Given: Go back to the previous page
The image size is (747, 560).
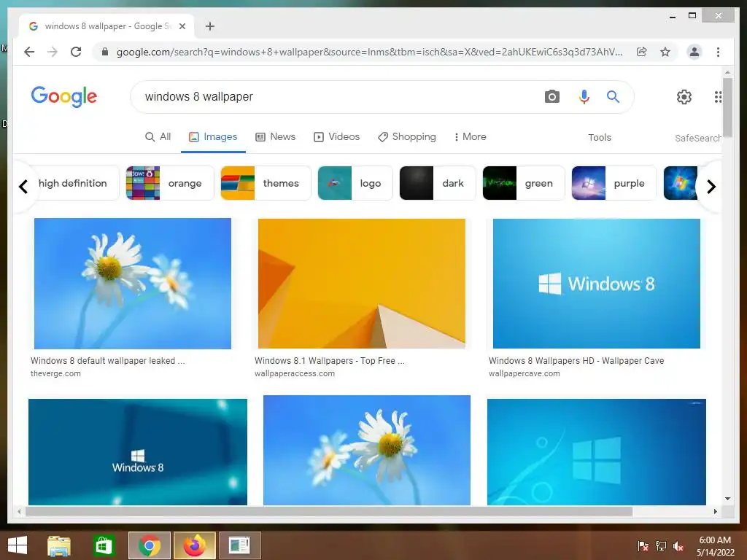Looking at the screenshot, I should tap(29, 52).
